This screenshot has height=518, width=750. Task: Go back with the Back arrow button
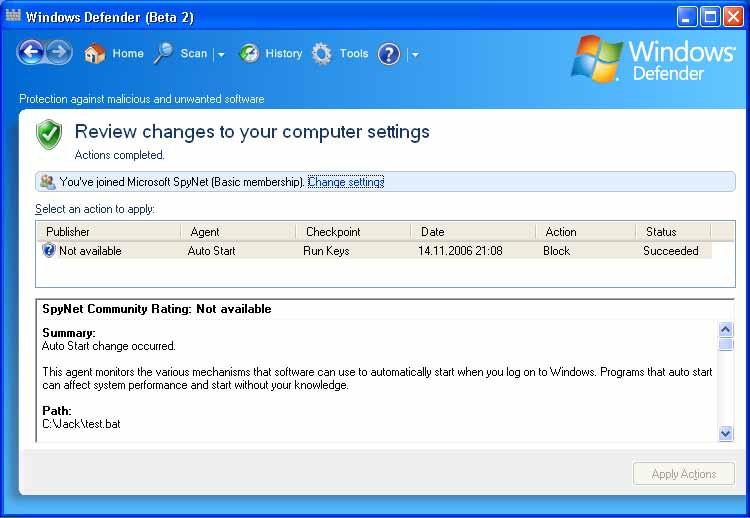(31, 52)
